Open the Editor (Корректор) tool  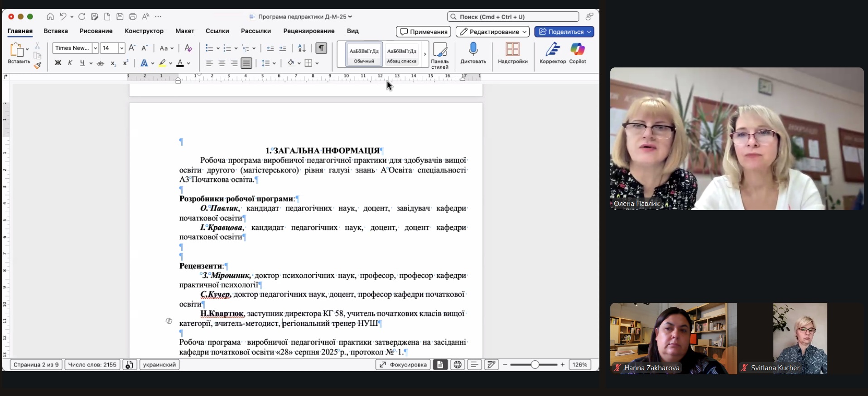tap(552, 49)
